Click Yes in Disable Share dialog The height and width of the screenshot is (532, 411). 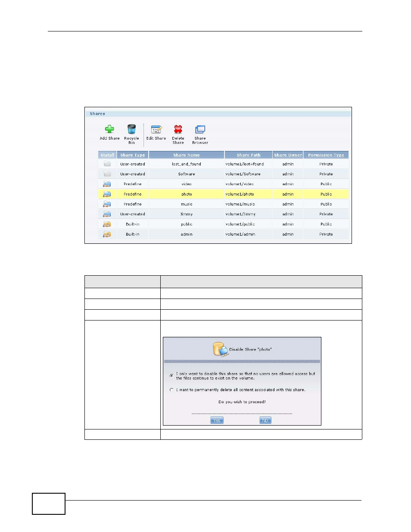point(217,420)
